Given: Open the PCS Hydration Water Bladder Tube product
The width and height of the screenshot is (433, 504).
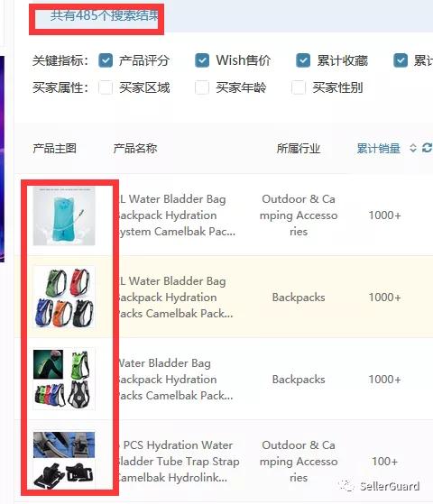Looking at the screenshot, I should tap(179, 462).
